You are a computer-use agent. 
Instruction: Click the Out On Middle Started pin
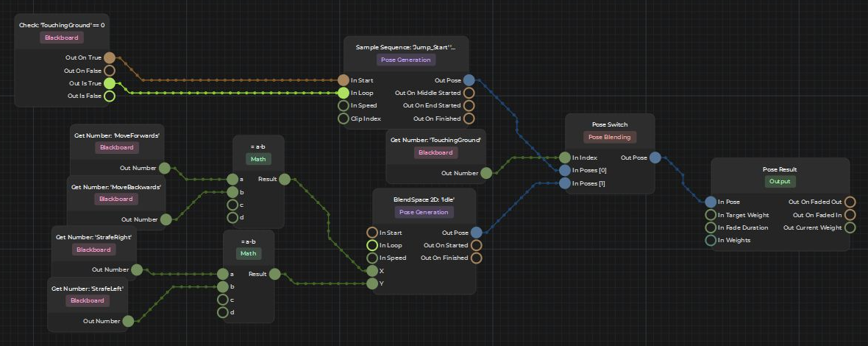[469, 93]
